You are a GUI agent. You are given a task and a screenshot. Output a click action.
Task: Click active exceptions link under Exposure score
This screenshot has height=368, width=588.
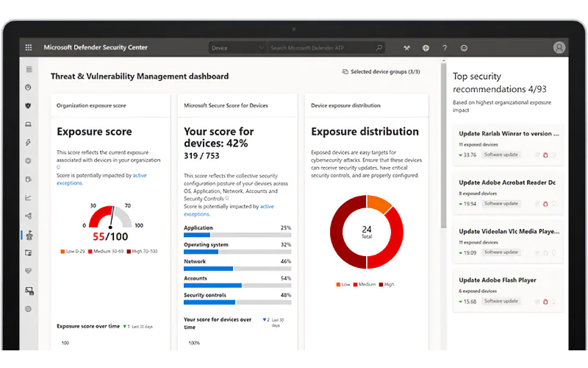point(140,175)
